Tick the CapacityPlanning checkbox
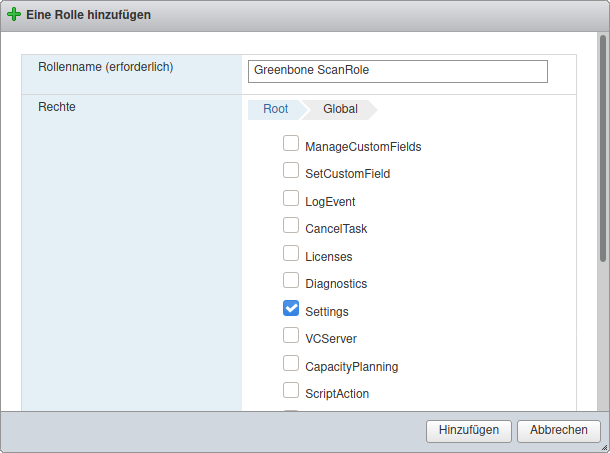This screenshot has height=453, width=610. click(x=291, y=363)
